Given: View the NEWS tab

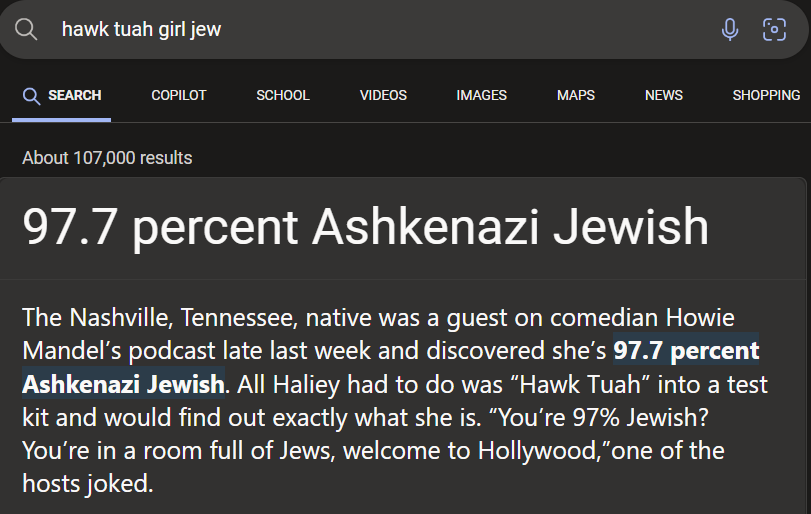Looking at the screenshot, I should pos(664,96).
